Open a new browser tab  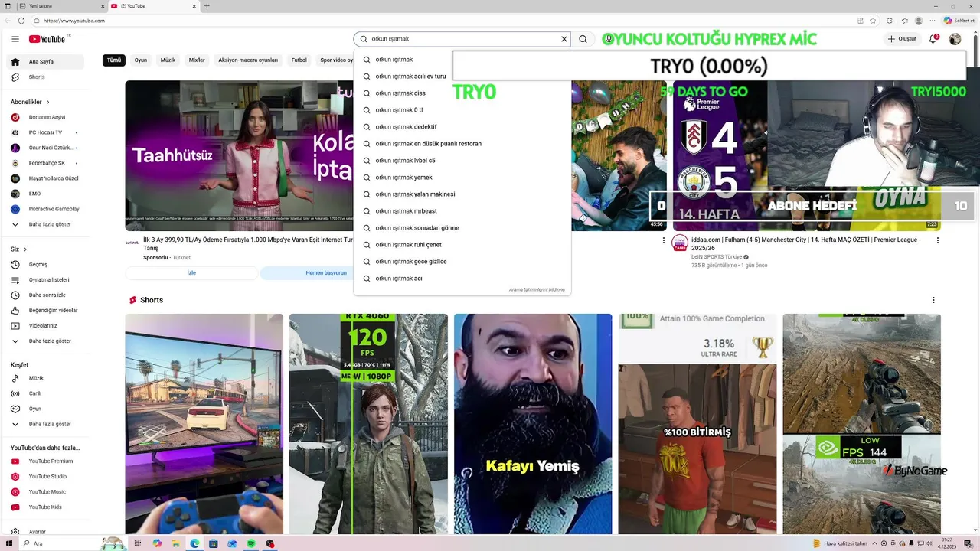[207, 5]
